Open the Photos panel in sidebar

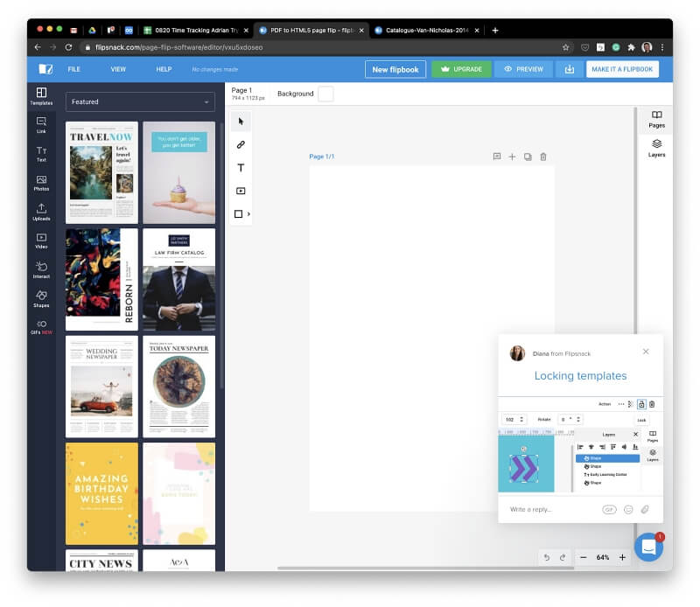click(41, 183)
